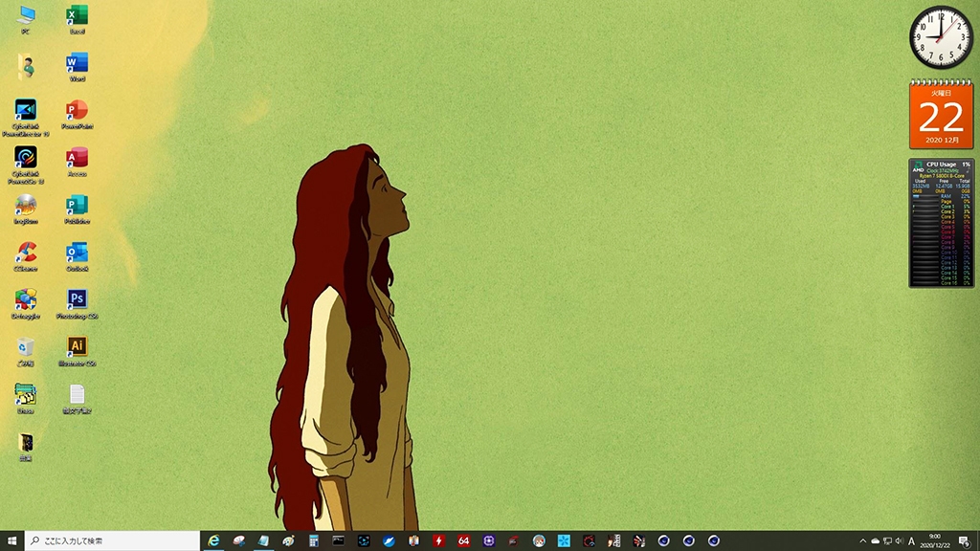This screenshot has width=980, height=551.
Task: Open the Calculator from the taskbar
Action: 313,541
